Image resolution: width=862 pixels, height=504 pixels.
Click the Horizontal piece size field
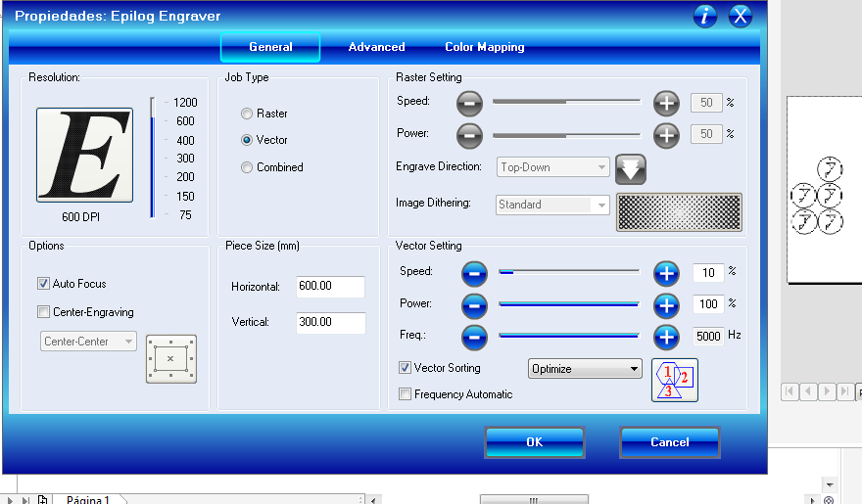click(330, 287)
